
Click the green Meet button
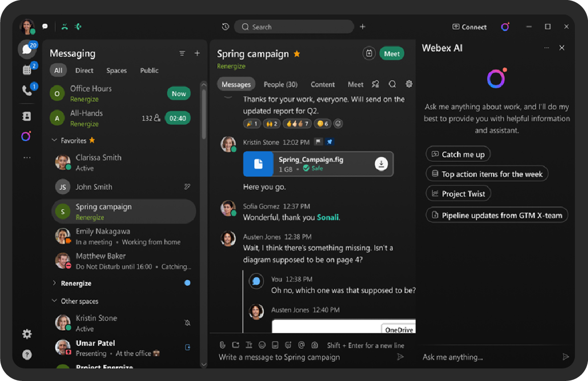point(392,54)
